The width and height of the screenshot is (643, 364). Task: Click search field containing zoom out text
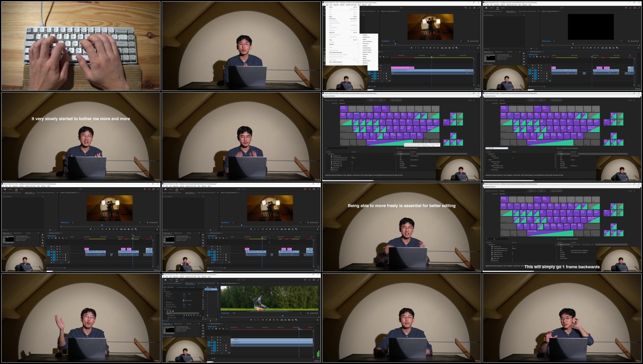pos(497,148)
